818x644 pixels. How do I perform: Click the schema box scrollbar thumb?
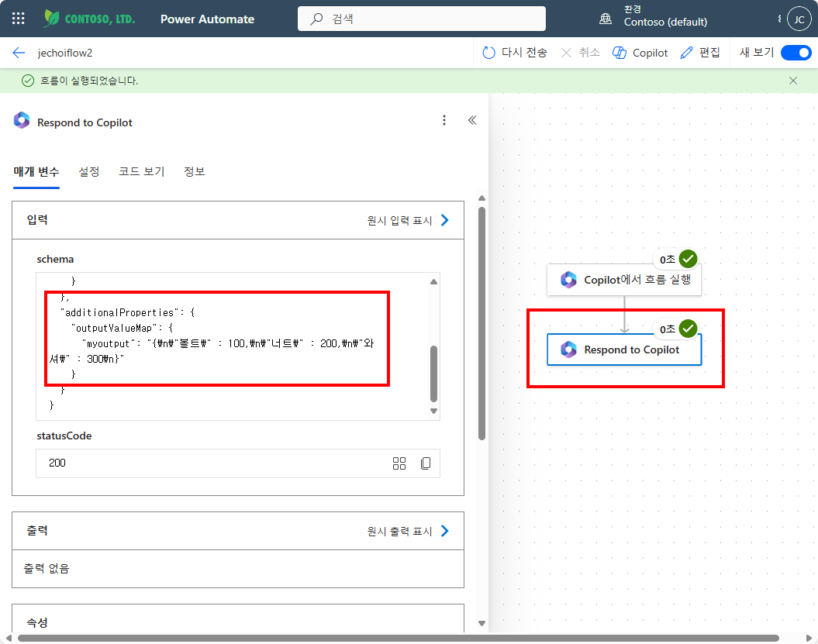433,374
